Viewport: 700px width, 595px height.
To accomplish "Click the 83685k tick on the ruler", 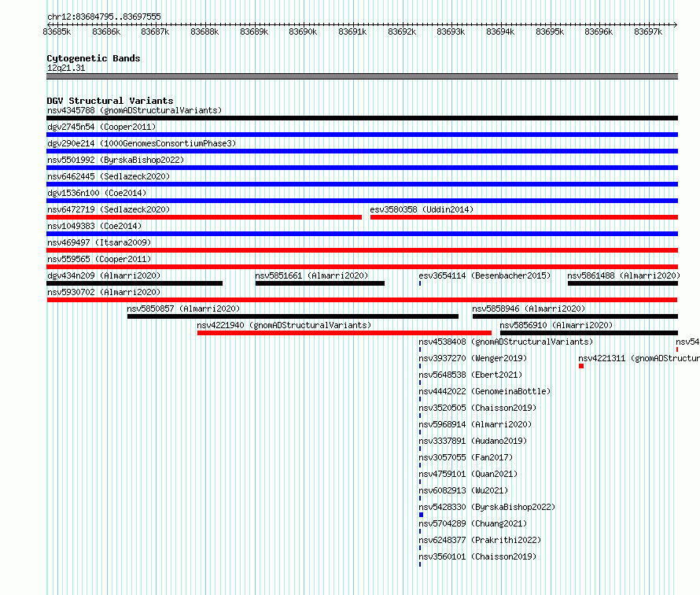I will [57, 31].
